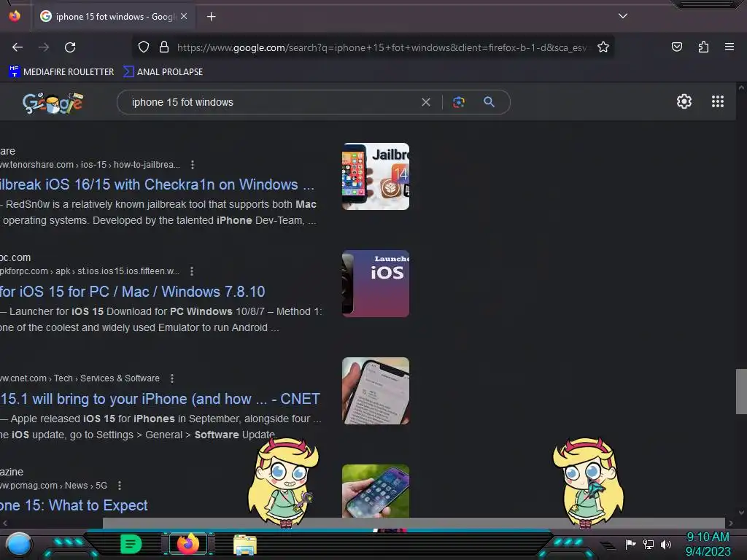Viewport: 747px width, 560px height.
Task: Clear the search query
Action: (426, 102)
